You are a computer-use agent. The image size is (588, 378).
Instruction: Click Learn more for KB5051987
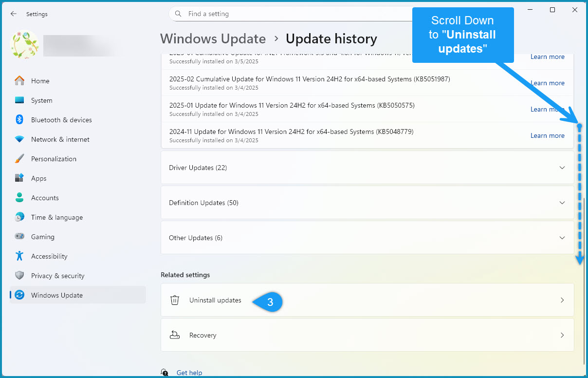pos(547,83)
